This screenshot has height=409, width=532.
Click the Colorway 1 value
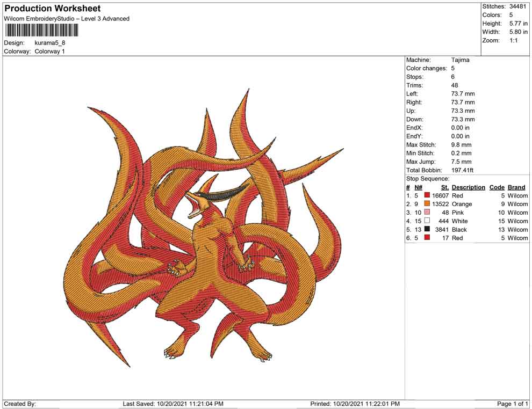coord(49,52)
